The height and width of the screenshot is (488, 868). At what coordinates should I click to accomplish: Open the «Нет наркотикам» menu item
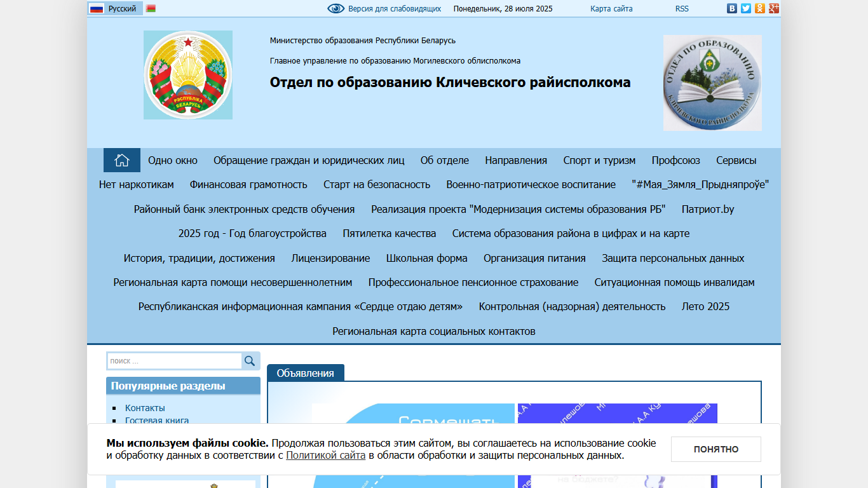pyautogui.click(x=136, y=185)
